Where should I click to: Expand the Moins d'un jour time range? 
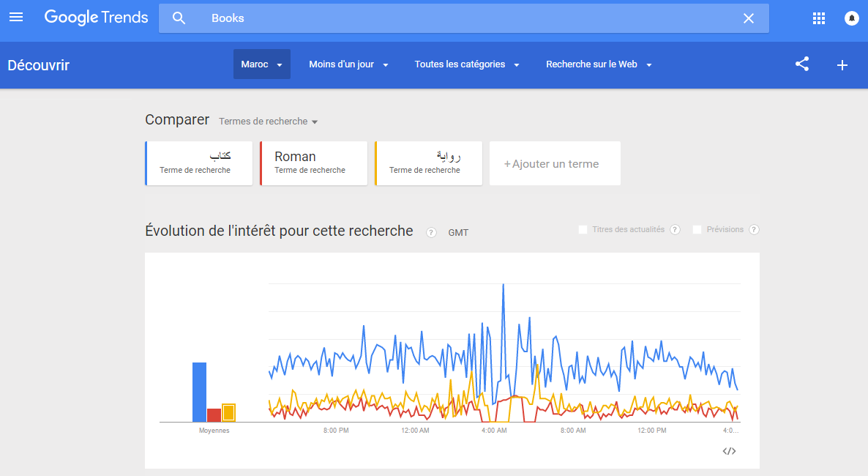[x=348, y=64]
